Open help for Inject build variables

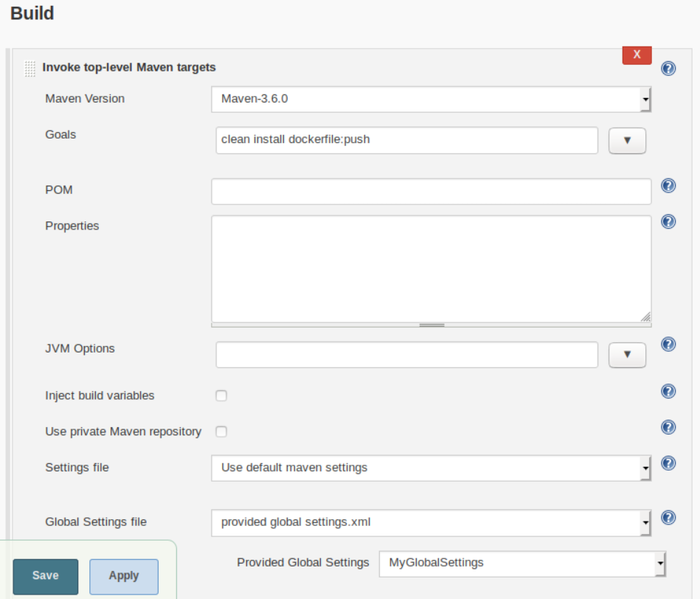670,390
